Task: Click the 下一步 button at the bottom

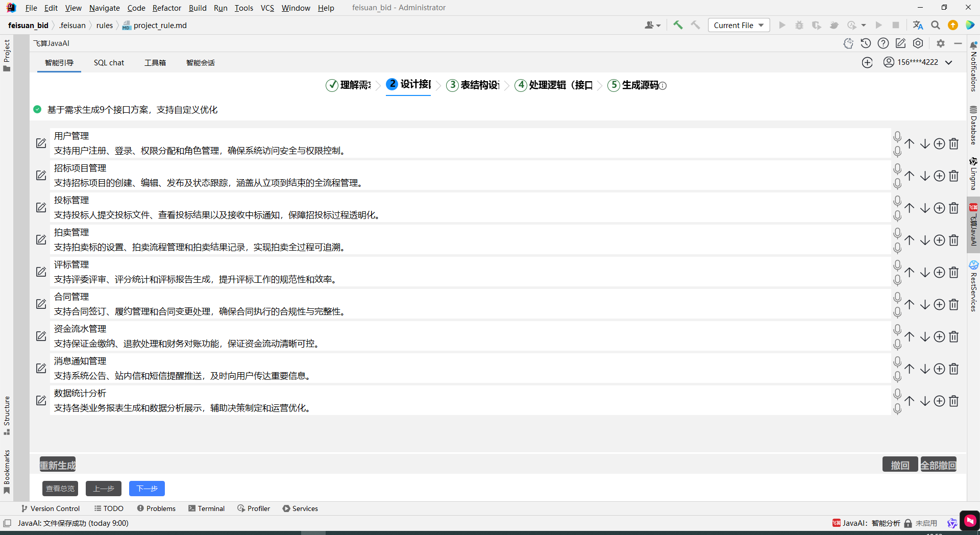Action: (147, 489)
